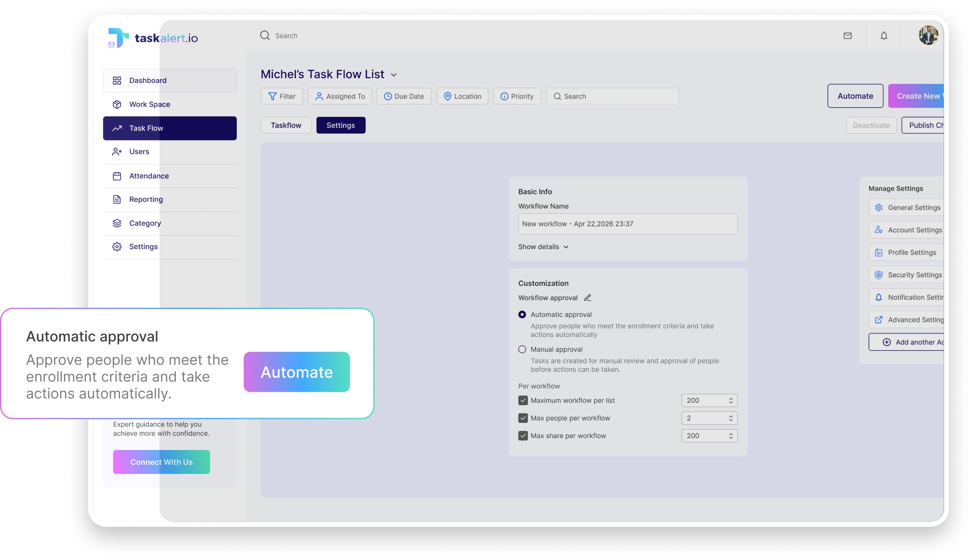Click the sidebar Settings gear icon
Viewport: 973px width, 560px height.
pyautogui.click(x=117, y=246)
